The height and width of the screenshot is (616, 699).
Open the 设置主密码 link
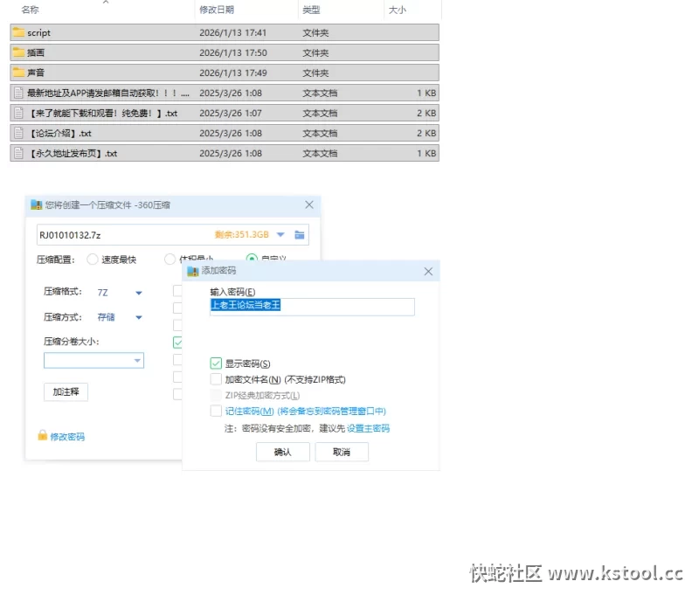point(368,428)
